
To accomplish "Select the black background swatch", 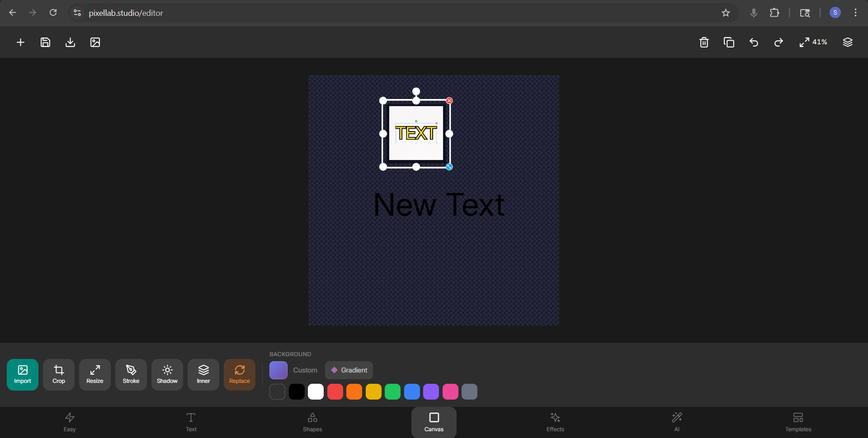I will [297, 392].
